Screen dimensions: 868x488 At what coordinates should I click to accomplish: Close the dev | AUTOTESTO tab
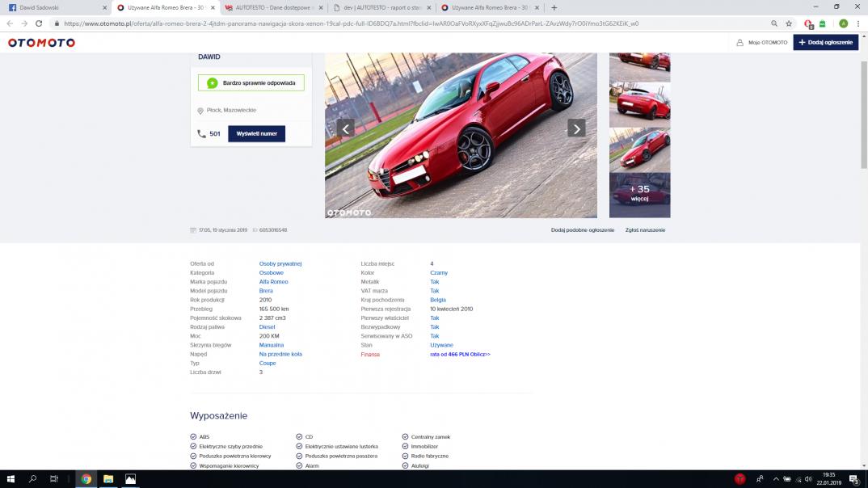tap(428, 8)
